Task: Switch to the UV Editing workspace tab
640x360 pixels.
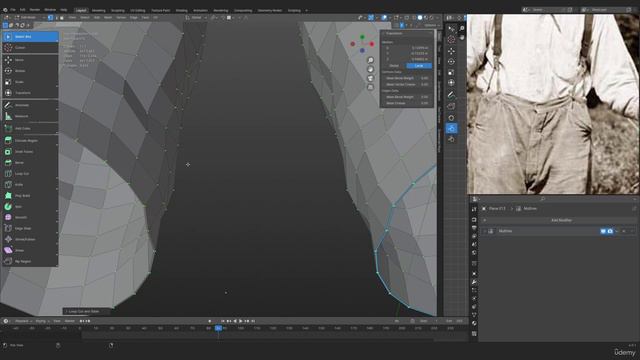Action: (138, 11)
